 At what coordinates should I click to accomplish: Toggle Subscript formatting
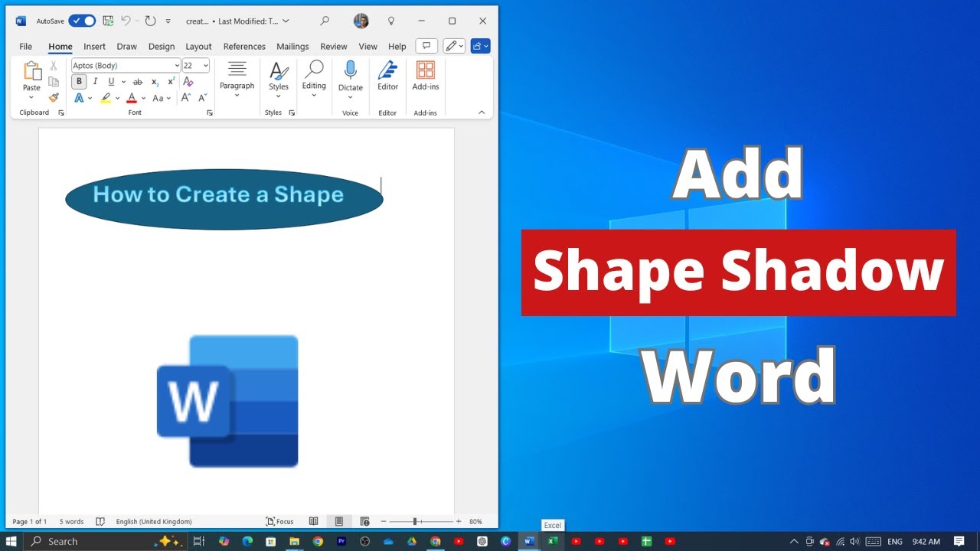coord(155,82)
